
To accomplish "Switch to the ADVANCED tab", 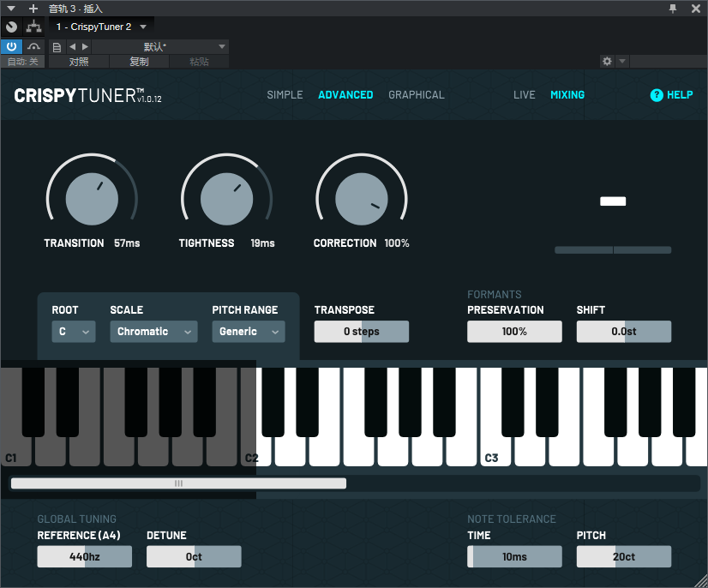I will 346,95.
